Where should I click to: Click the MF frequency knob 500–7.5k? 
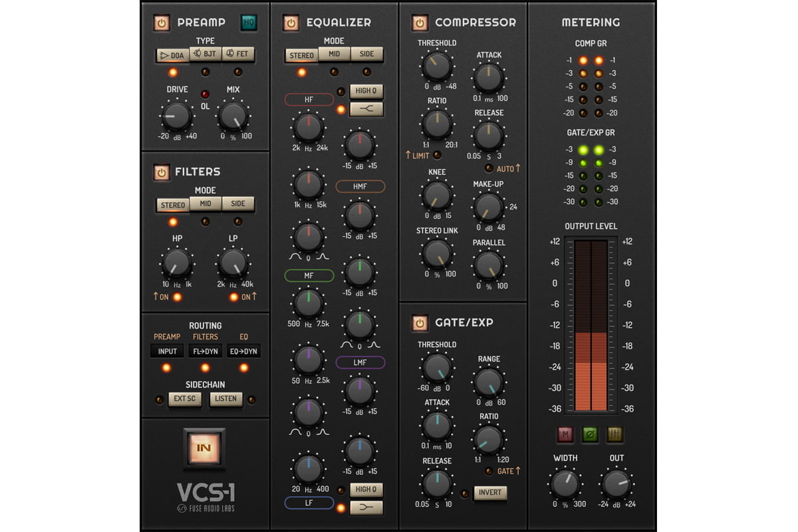click(309, 303)
